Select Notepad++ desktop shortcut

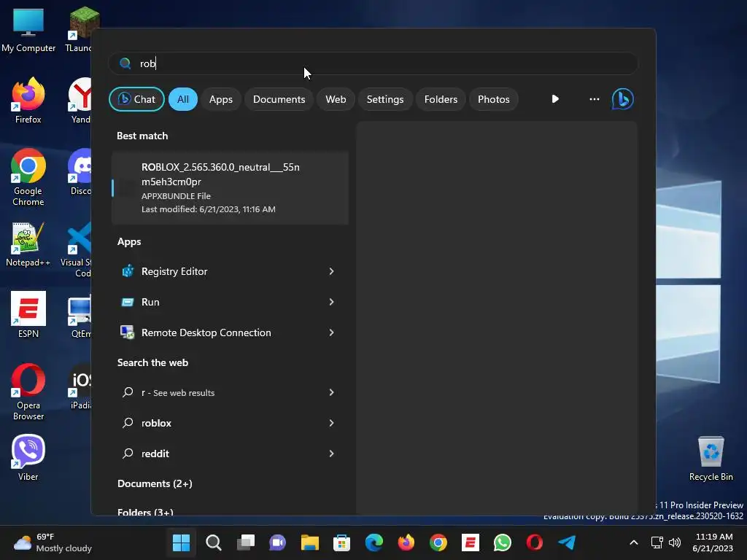28,245
